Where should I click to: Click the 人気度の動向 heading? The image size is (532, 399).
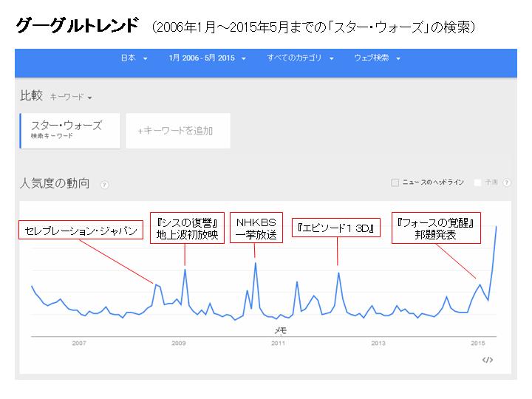55,183
